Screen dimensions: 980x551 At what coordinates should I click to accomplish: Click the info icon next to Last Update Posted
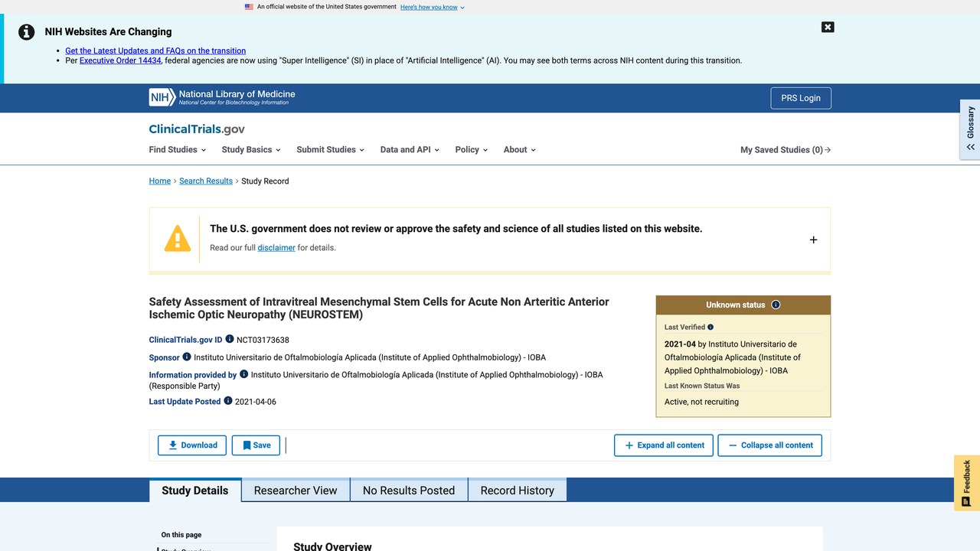point(228,400)
